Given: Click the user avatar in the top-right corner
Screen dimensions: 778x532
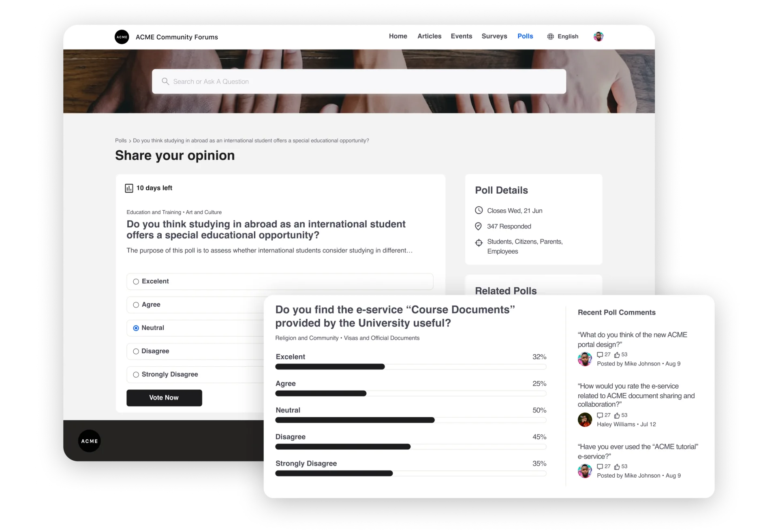Looking at the screenshot, I should [598, 36].
